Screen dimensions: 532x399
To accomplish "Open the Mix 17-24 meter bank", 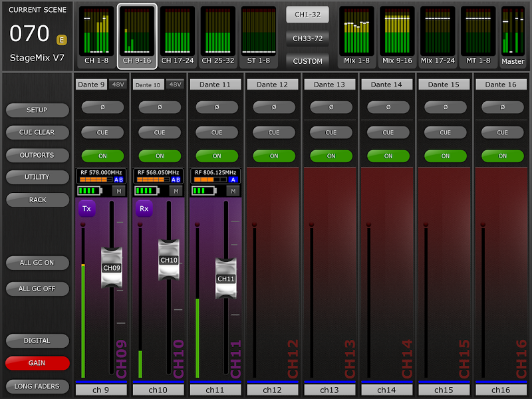I will pyautogui.click(x=438, y=36).
